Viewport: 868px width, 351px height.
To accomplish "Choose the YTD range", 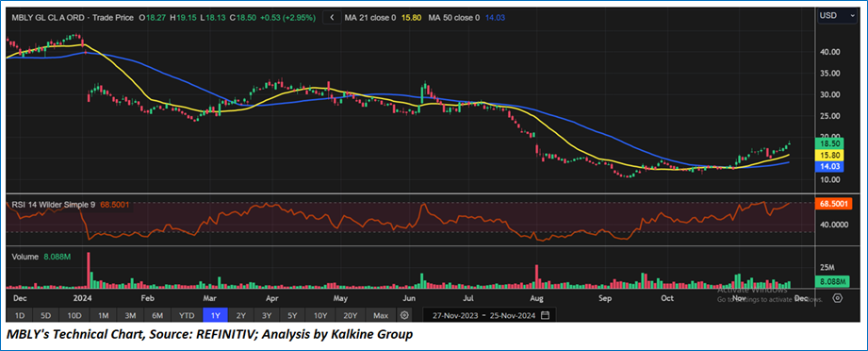I will (x=187, y=315).
